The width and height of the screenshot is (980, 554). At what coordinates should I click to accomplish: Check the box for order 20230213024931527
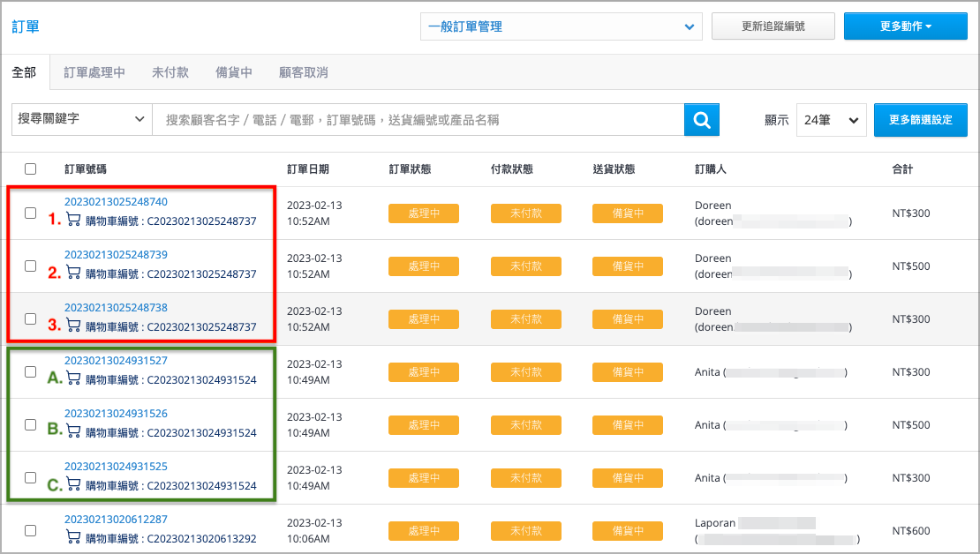pyautogui.click(x=30, y=371)
